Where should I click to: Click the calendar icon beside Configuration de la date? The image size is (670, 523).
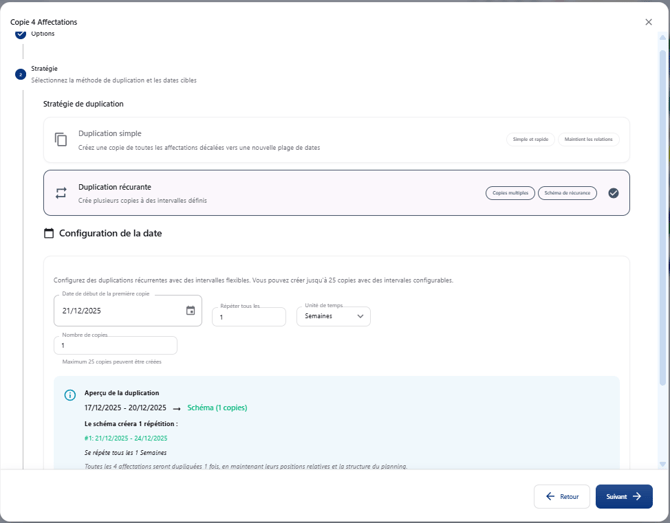pos(49,233)
